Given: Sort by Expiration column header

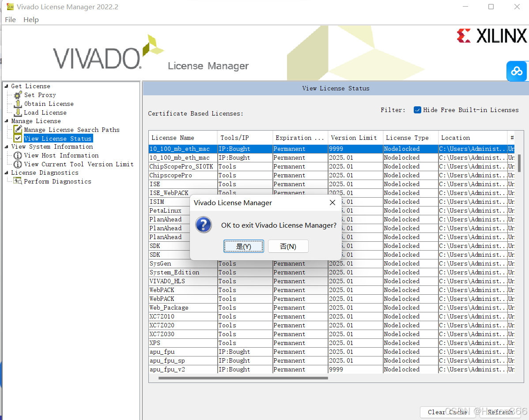Looking at the screenshot, I should (x=300, y=138).
